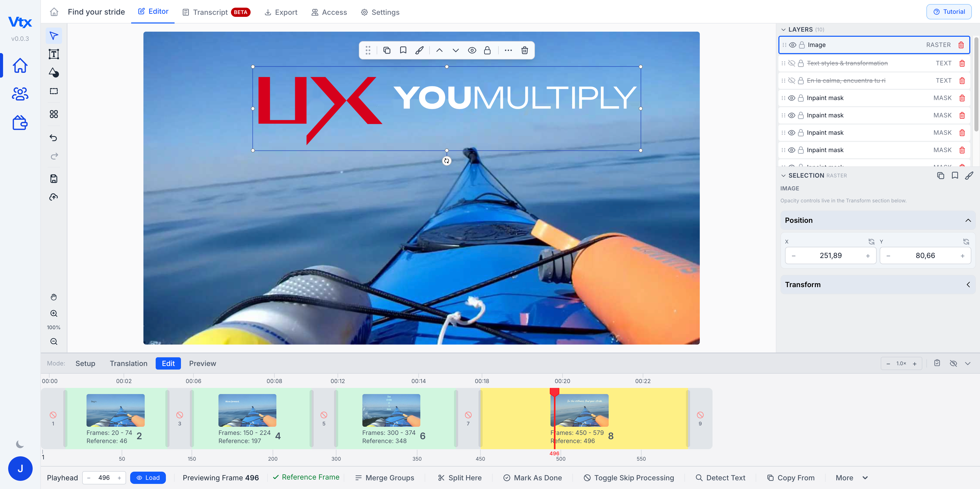The width and height of the screenshot is (980, 489).
Task: Open the Editor tab
Action: (153, 11)
